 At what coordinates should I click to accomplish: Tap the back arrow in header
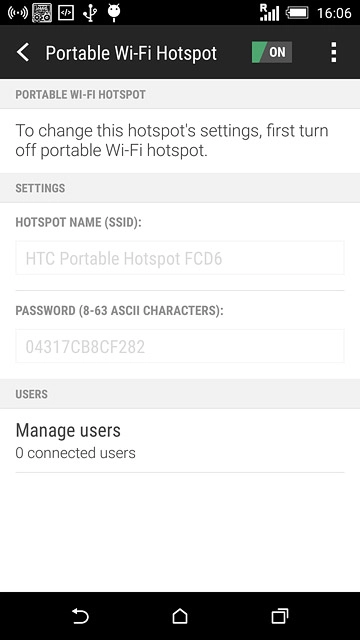(x=23, y=53)
